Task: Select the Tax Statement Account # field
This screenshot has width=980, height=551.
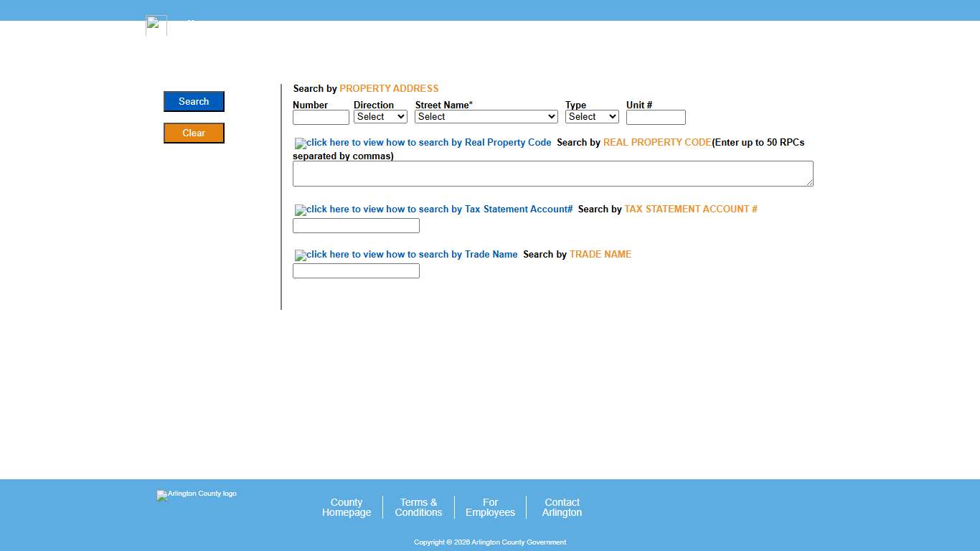Action: [x=356, y=226]
